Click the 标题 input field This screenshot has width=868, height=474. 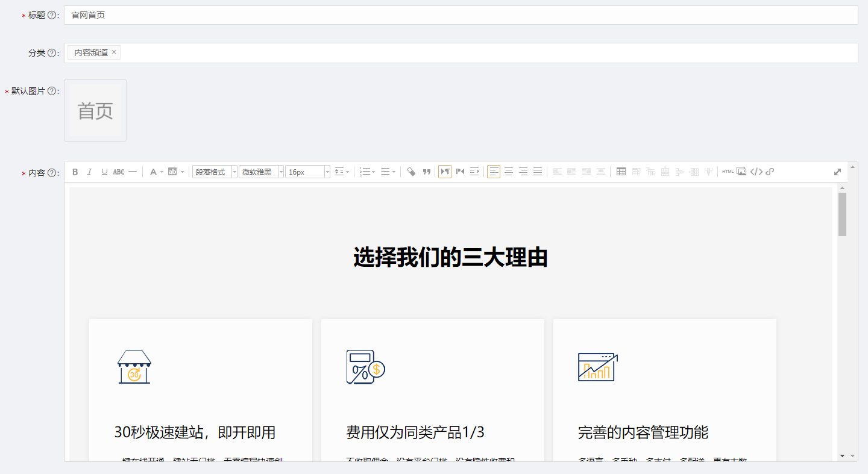point(461,15)
